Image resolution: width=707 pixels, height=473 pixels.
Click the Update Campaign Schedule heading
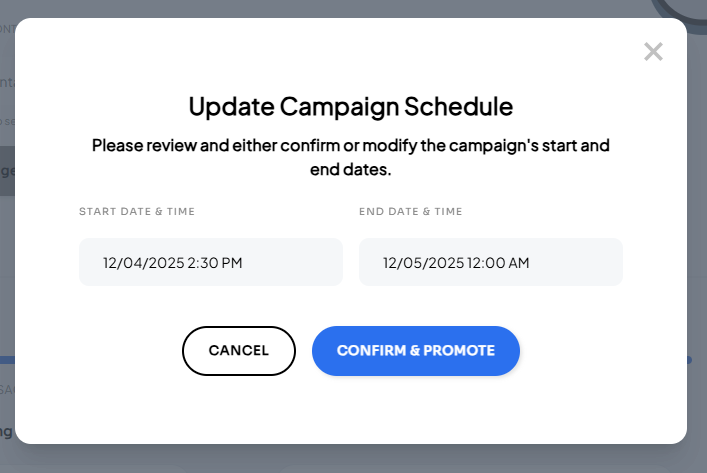[x=351, y=106]
